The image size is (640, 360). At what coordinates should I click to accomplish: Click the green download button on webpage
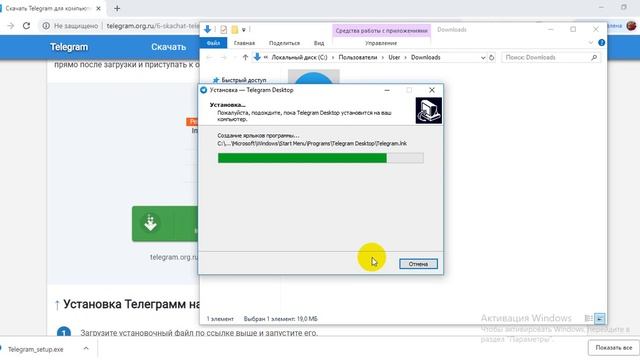click(x=165, y=224)
